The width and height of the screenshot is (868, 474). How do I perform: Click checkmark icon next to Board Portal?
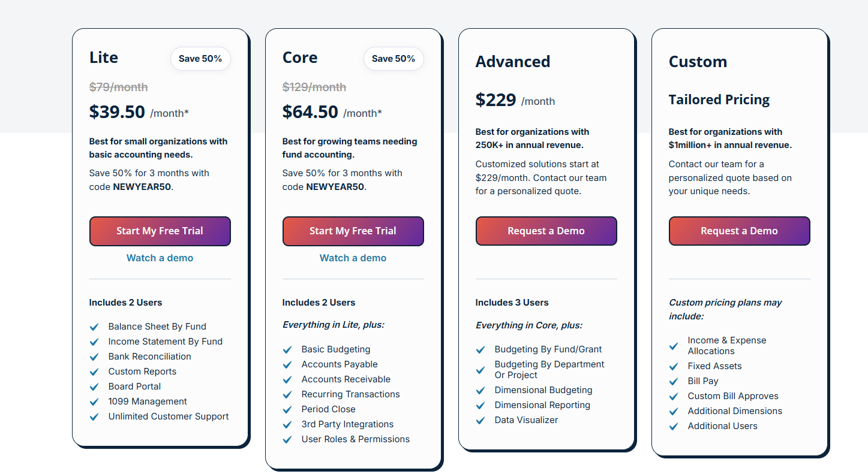94,387
